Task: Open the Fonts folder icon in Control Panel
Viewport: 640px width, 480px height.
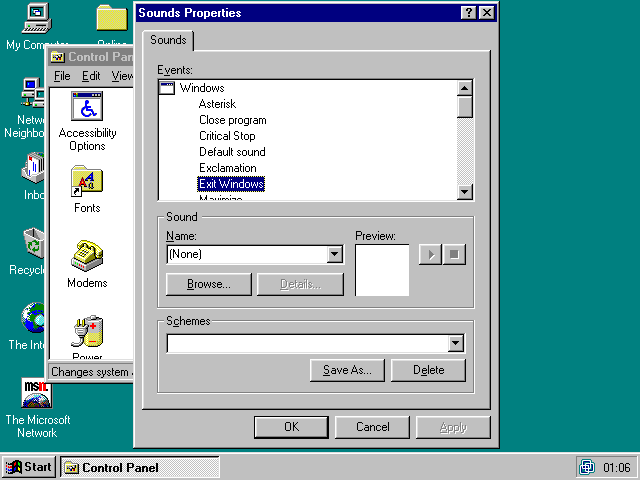Action: pyautogui.click(x=87, y=181)
